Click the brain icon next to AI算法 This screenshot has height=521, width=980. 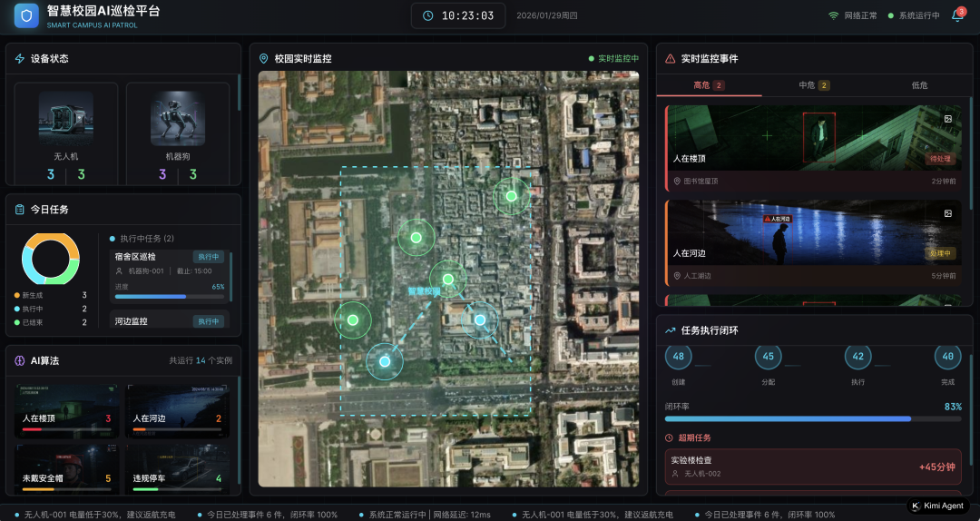coord(19,361)
